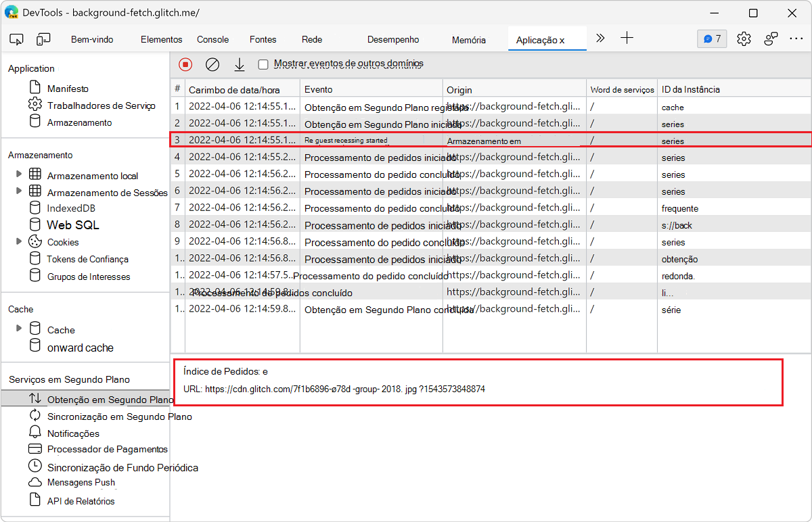
Task: Click the cdn.glitch.com URL in details pane
Action: (x=344, y=389)
